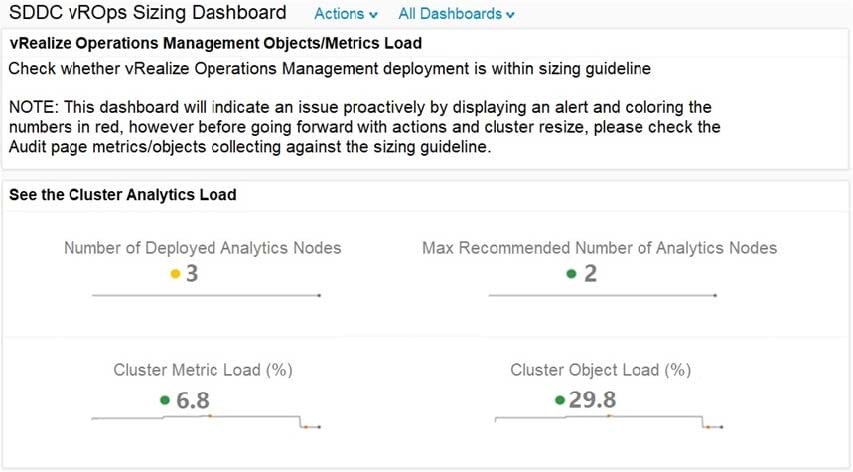Click the Cluster Object Load (%) label
Screen dimensions: 853x472
(x=600, y=370)
